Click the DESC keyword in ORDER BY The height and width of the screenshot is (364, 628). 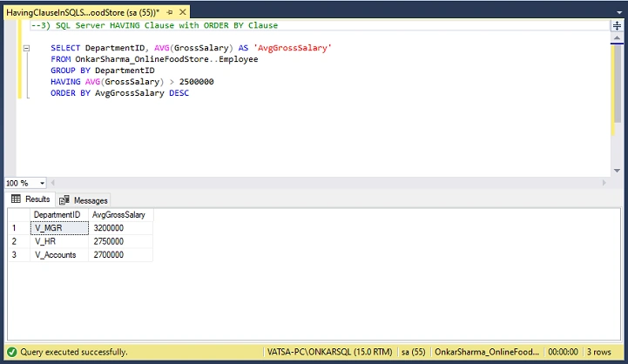click(179, 93)
